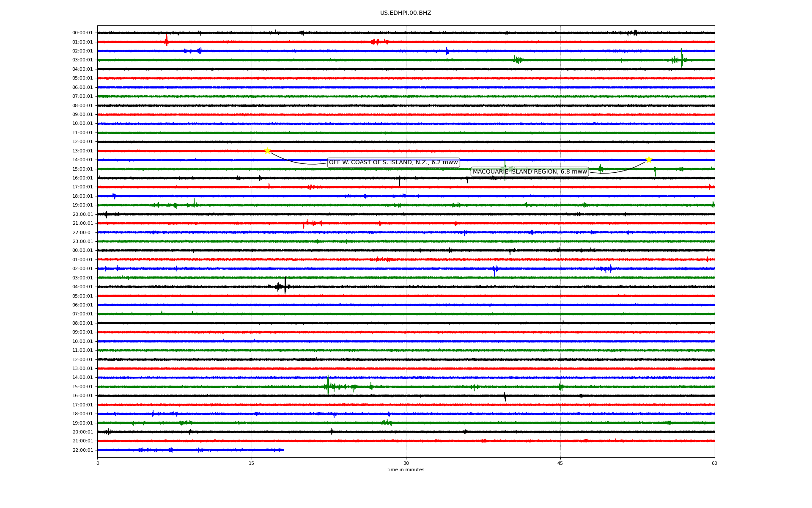Click the 13:00:01 row label next to the star trace
Viewport: 812px width, 508px height.
point(82,151)
